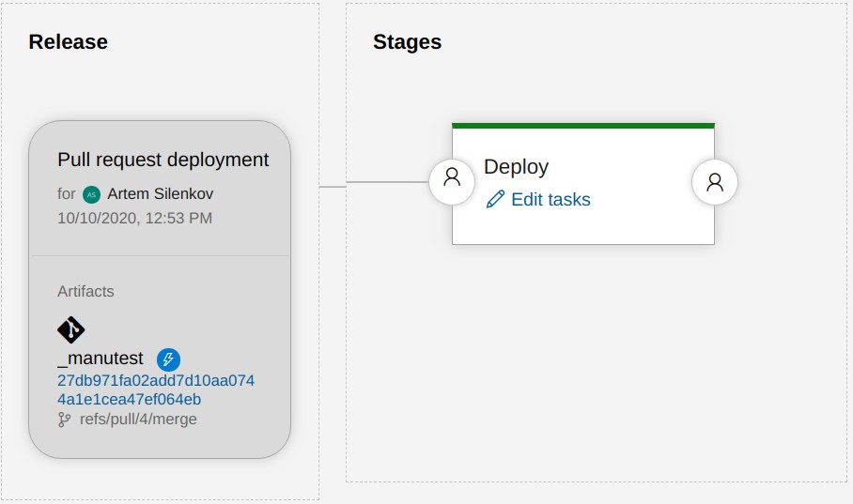Click the Artem Silenkov user name
The height and width of the screenshot is (504, 853).
[x=160, y=193]
